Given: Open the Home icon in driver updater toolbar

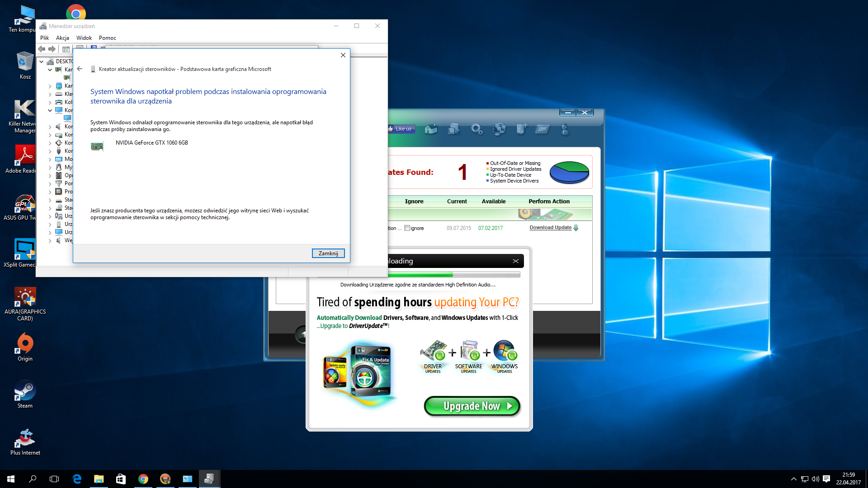Looking at the screenshot, I should pos(431,129).
